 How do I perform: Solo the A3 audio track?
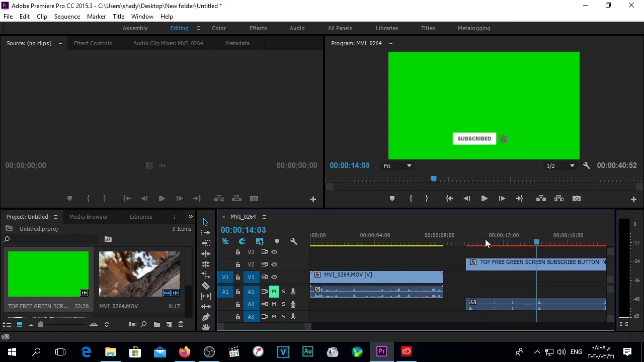click(283, 317)
